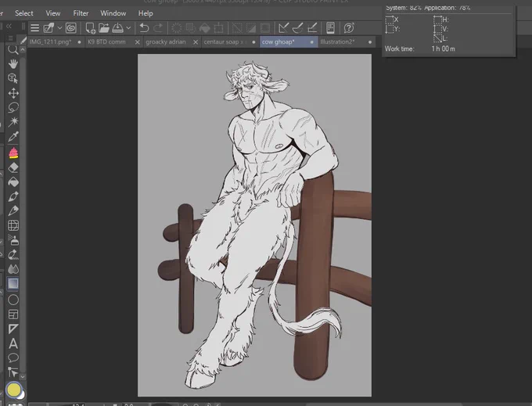Select the Eraser tool
The height and width of the screenshot is (406, 532).
coord(13,167)
